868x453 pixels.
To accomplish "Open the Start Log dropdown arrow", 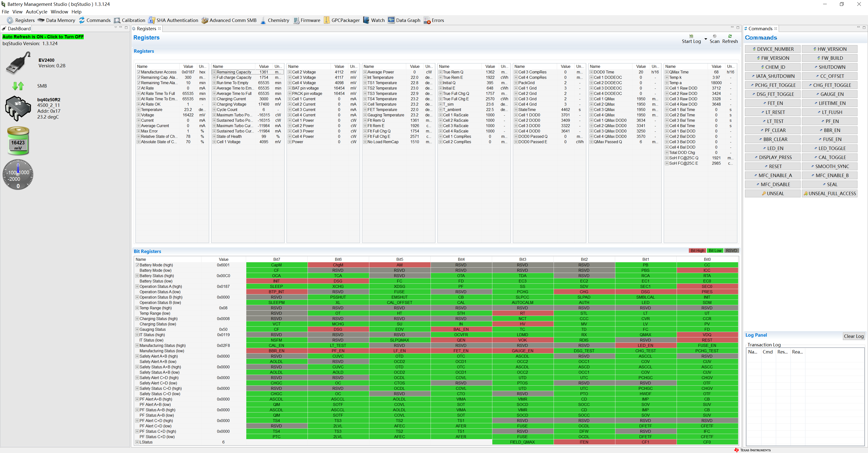I will [x=706, y=39].
